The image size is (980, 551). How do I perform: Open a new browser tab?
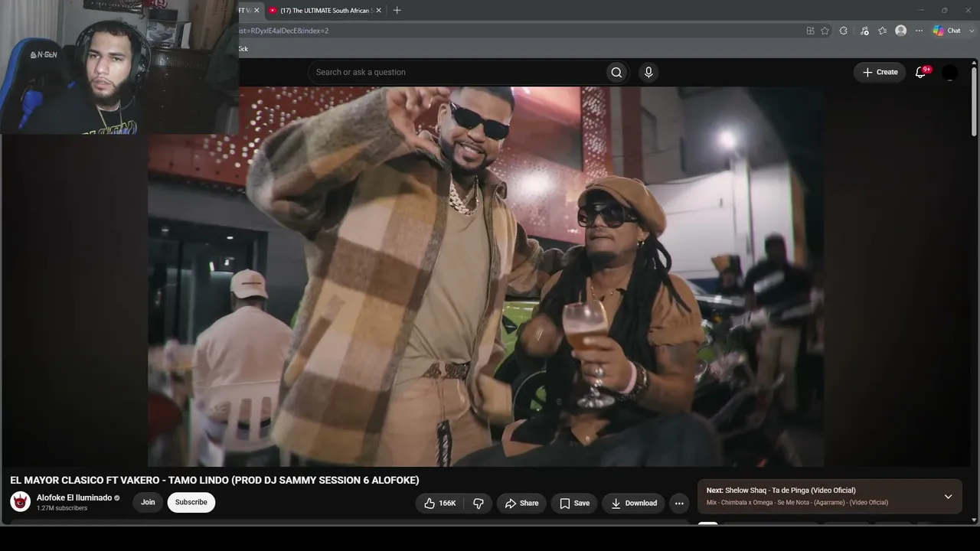coord(397,10)
